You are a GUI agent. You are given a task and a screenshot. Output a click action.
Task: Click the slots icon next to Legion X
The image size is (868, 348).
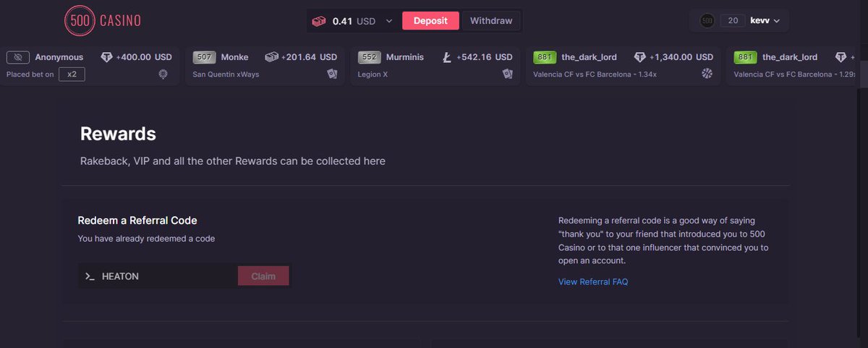pos(508,74)
